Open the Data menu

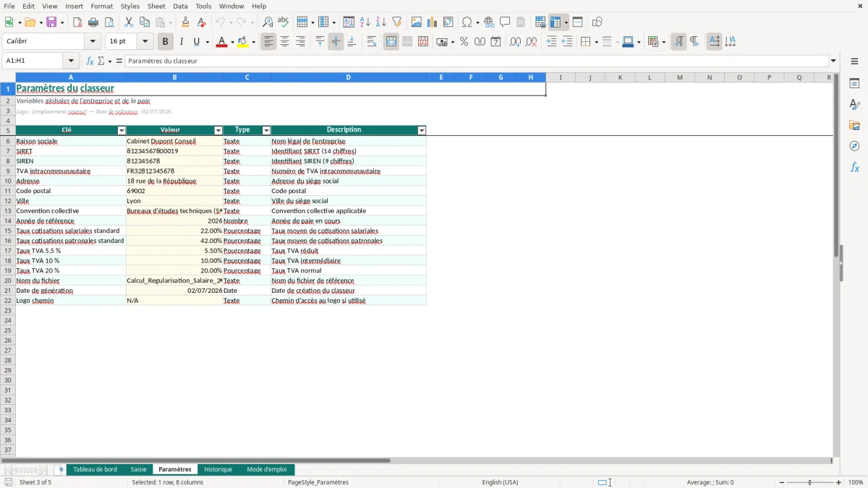[180, 6]
